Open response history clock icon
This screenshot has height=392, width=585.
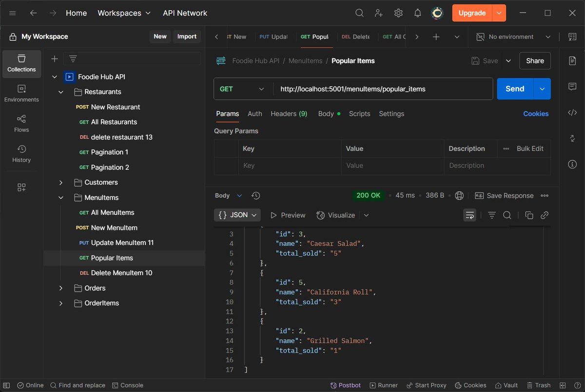coord(256,196)
